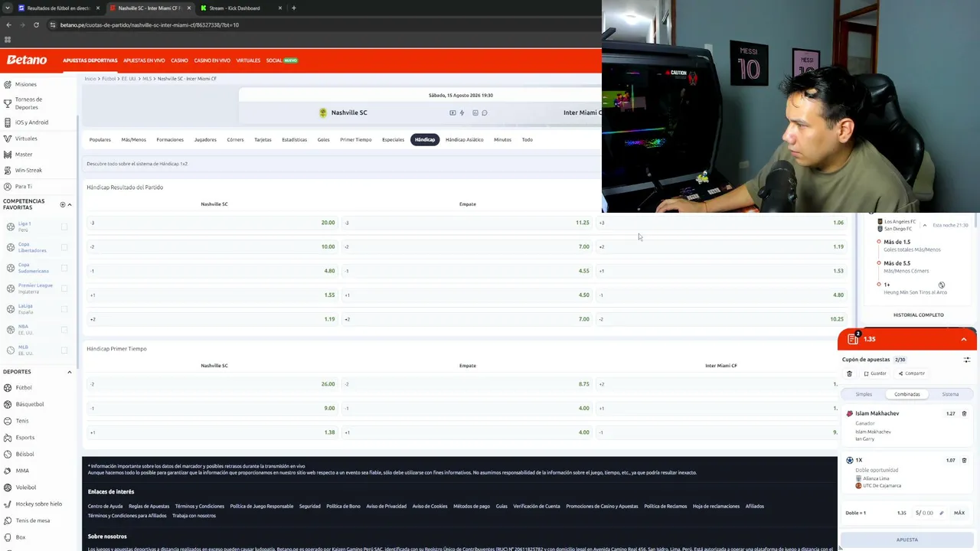Open Torneos de Deportes trophy icon
The height and width of the screenshot is (551, 980).
point(8,103)
